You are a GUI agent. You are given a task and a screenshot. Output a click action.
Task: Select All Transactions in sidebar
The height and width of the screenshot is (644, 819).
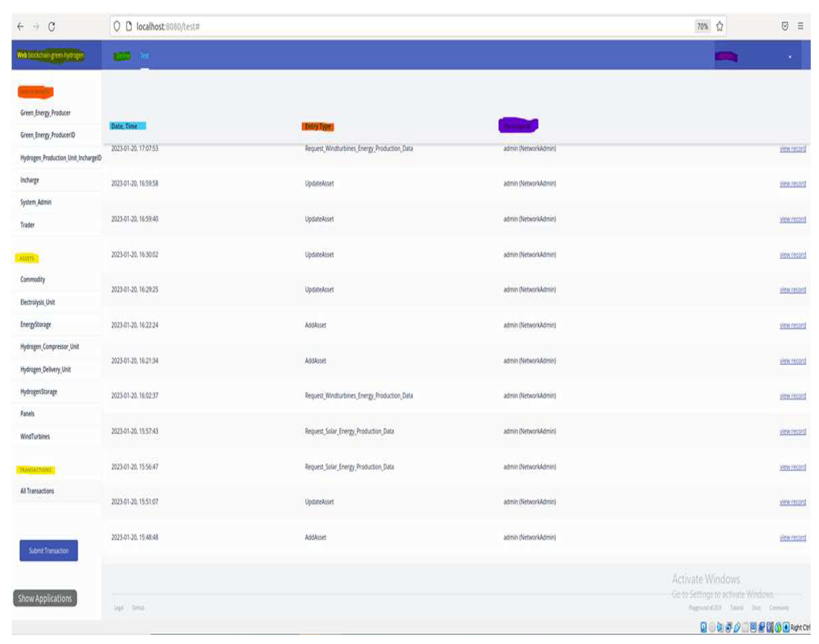[x=37, y=491]
